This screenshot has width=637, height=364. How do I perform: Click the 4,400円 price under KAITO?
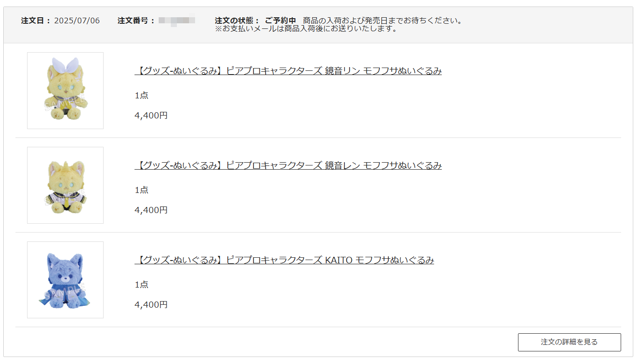tap(151, 305)
